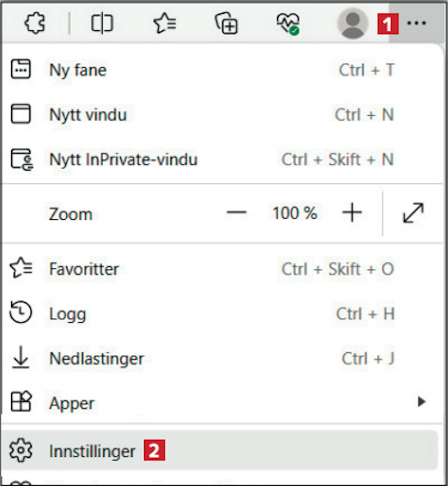Decrease zoom with the minus button
The image size is (448, 486).
[237, 213]
